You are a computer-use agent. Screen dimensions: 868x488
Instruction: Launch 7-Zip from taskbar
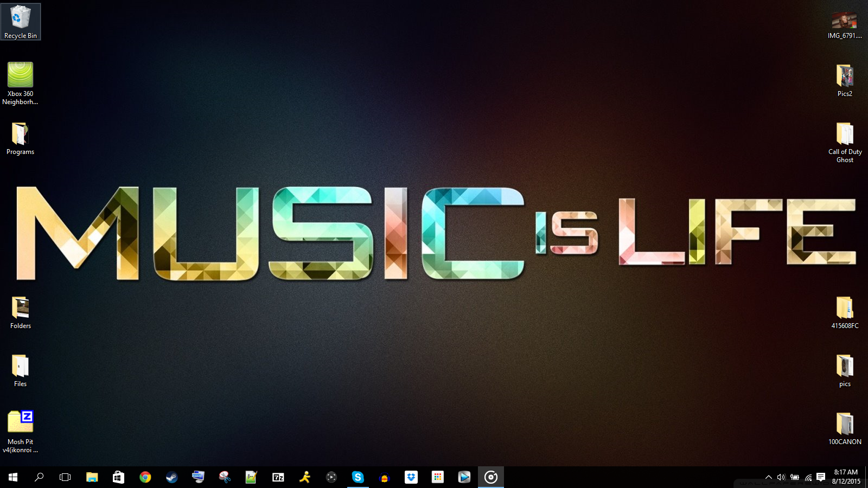278,477
